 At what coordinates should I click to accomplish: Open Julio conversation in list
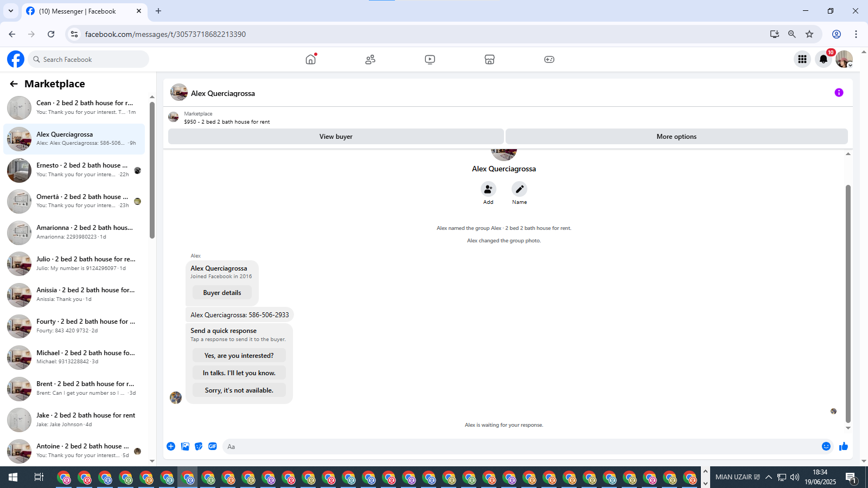[x=74, y=264]
